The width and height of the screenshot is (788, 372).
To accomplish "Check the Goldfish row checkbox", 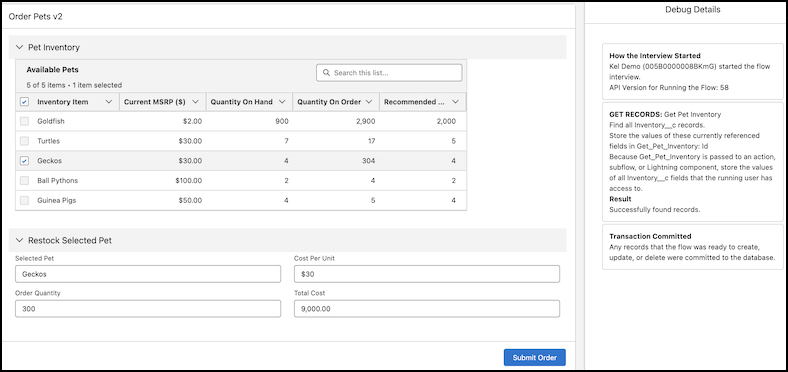I will pos(24,122).
